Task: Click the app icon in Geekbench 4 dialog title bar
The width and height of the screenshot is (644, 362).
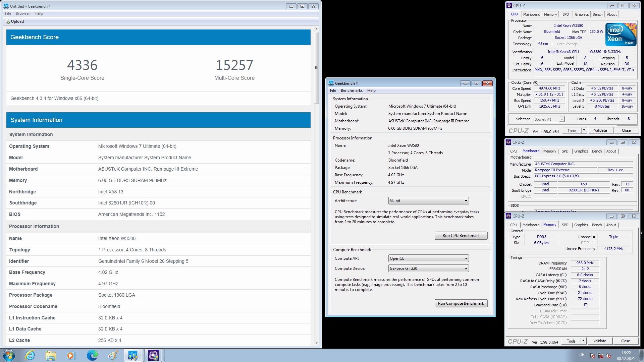Action: click(331, 83)
